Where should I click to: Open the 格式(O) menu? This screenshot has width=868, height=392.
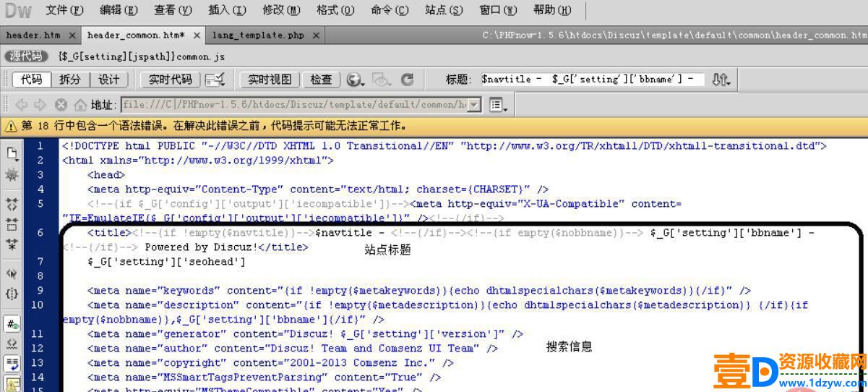(x=335, y=10)
